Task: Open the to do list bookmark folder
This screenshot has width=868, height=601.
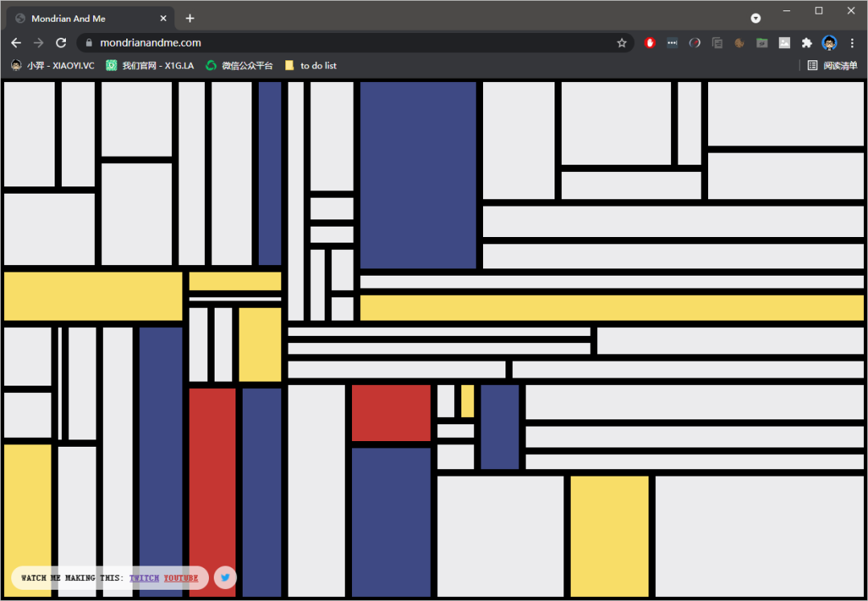Action: coord(311,66)
